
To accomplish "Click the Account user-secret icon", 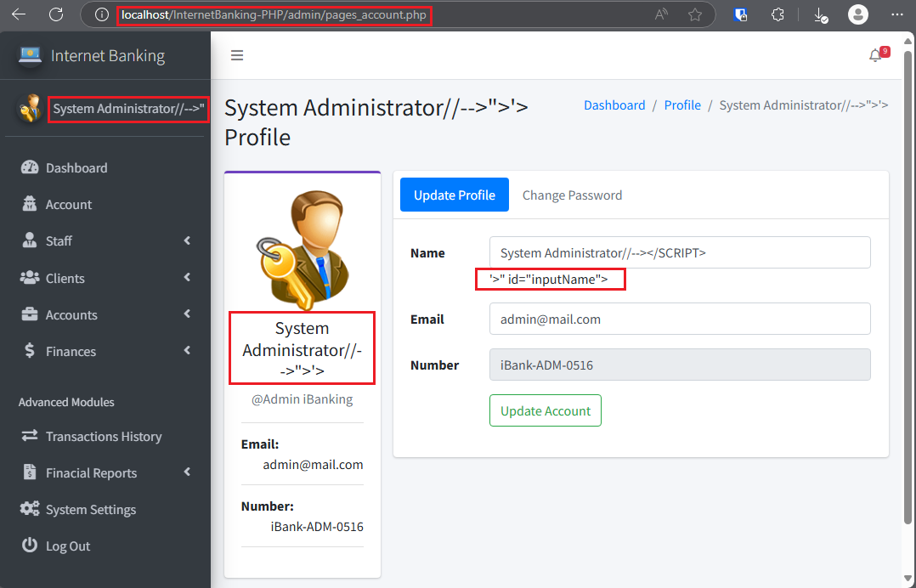I will point(29,204).
